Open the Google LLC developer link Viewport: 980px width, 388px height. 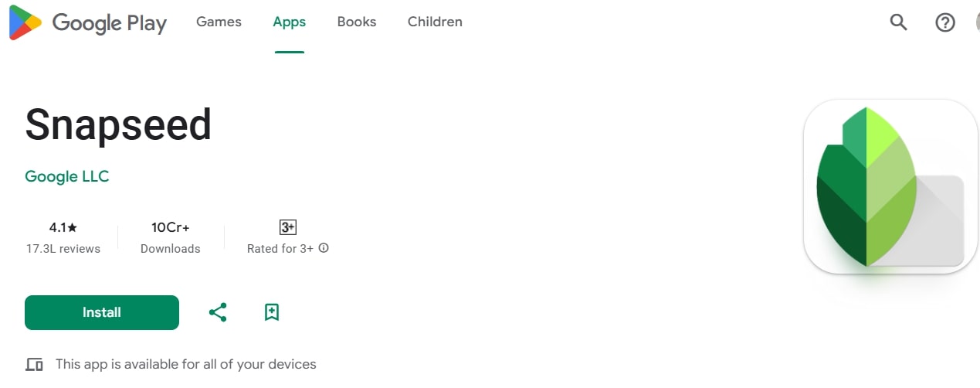(67, 176)
